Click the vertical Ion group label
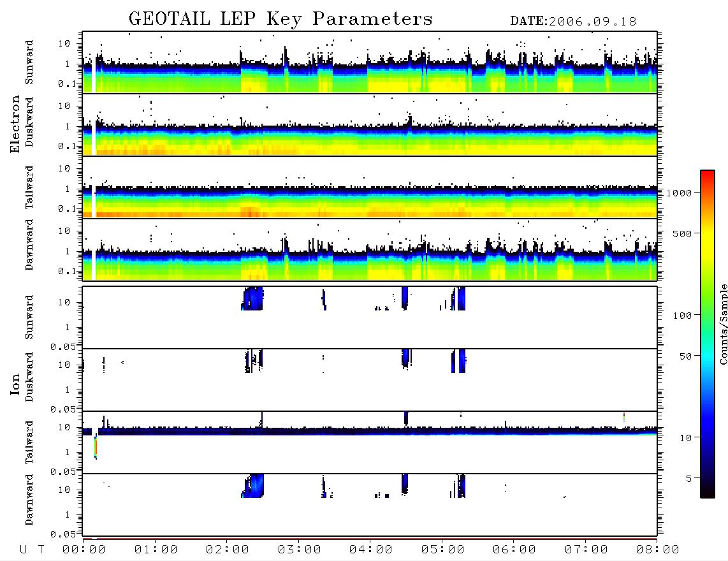Viewport: 728px width, 561px height. (15, 384)
